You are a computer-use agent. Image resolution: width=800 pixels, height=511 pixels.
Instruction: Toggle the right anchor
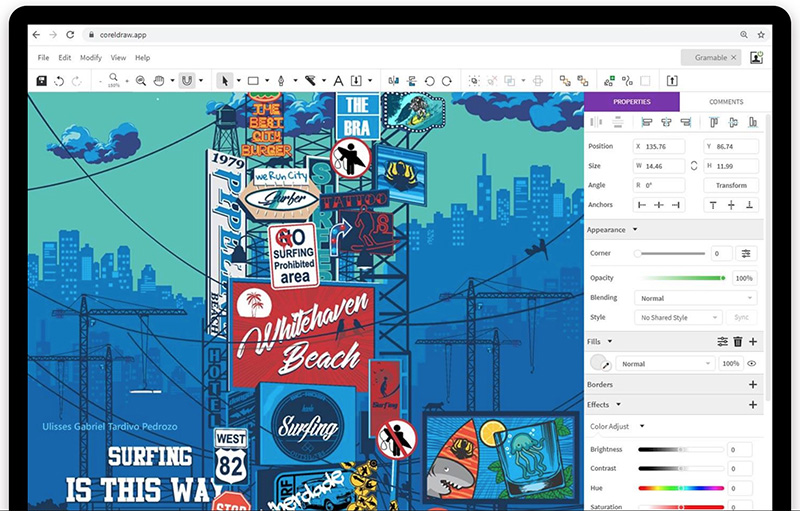point(676,205)
